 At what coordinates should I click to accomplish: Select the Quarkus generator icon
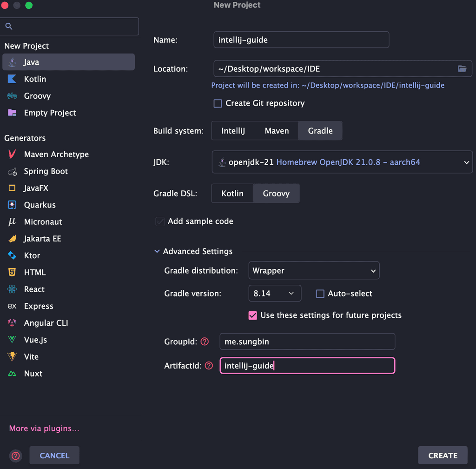[x=13, y=205]
